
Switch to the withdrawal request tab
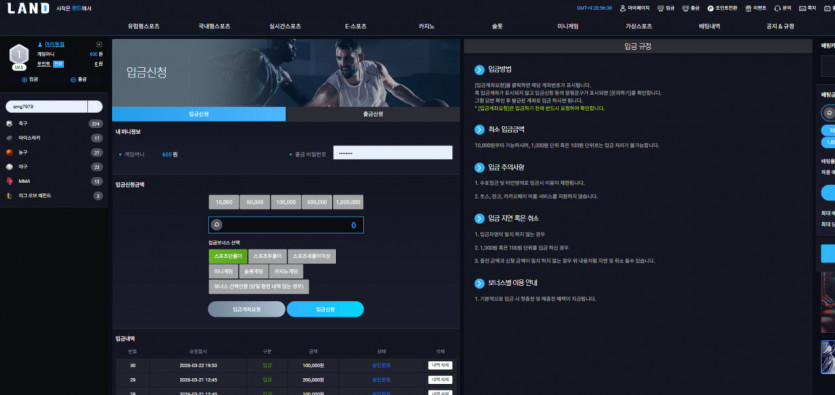coord(373,114)
